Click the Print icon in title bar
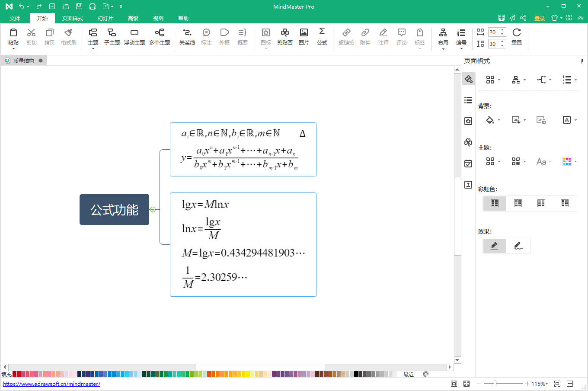The width and height of the screenshot is (588, 391). pos(92,6)
